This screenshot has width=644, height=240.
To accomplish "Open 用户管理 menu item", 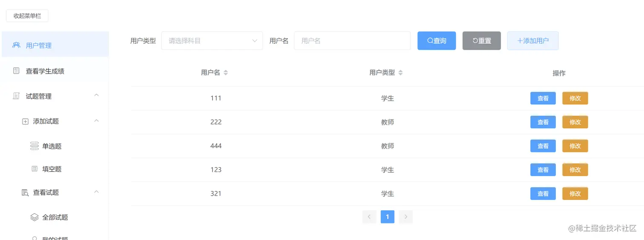I will pos(55,44).
